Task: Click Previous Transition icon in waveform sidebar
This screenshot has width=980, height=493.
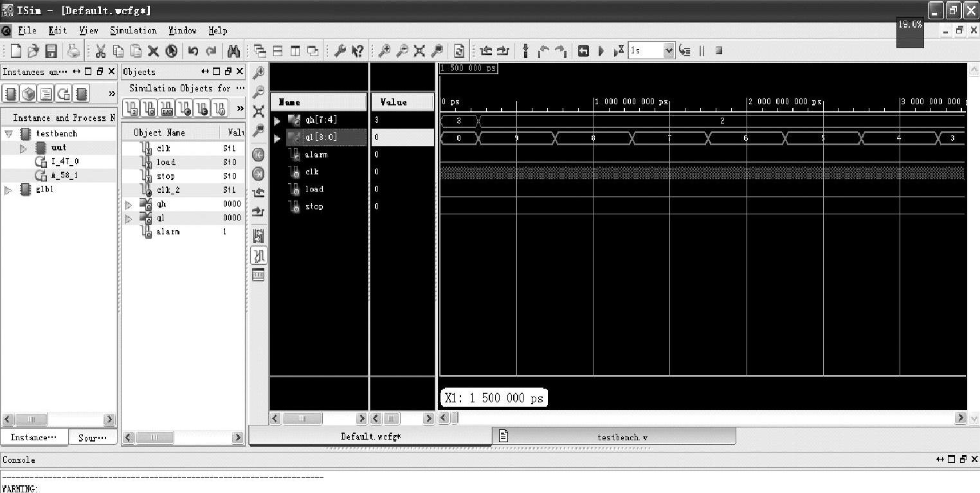Action: click(259, 192)
